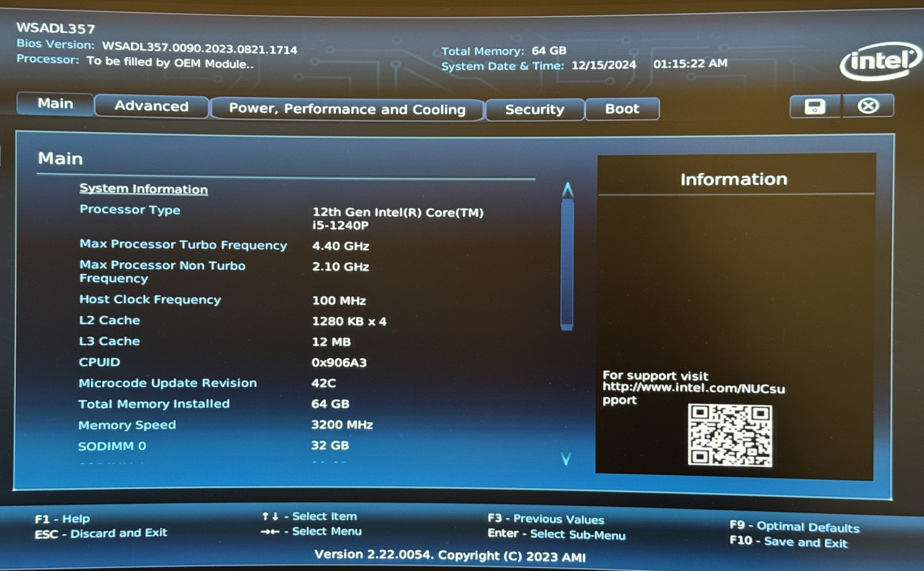The height and width of the screenshot is (571, 924).
Task: Select the L2 Cache label
Action: click(x=110, y=320)
